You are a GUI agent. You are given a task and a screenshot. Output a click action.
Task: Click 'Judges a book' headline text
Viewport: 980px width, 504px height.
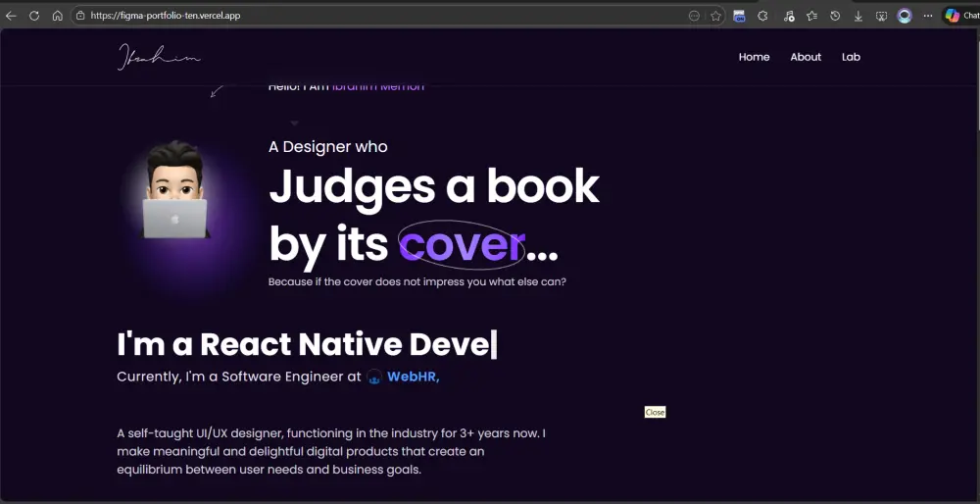click(x=434, y=187)
